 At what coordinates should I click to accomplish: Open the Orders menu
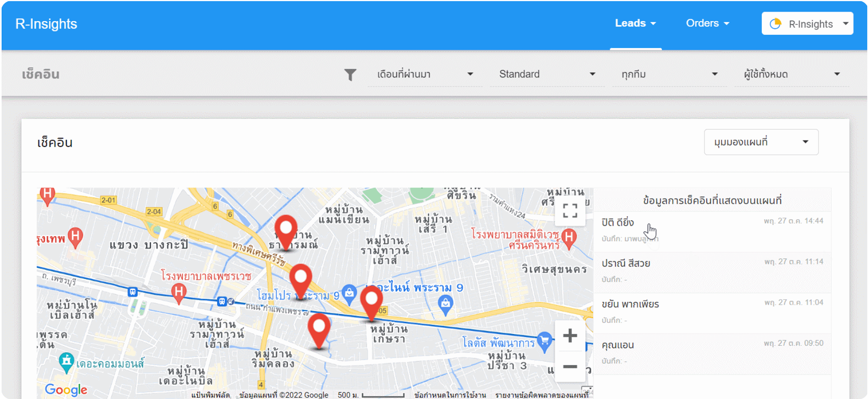tap(707, 23)
